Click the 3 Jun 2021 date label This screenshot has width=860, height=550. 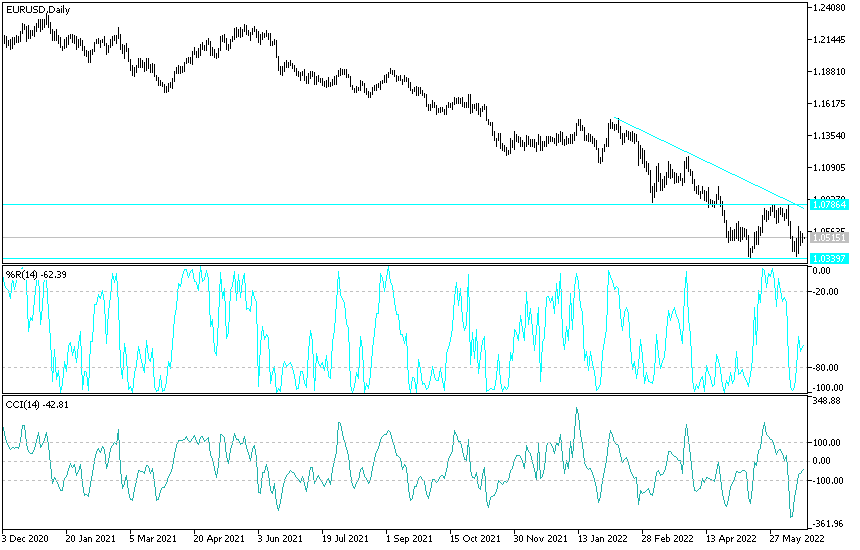point(280,539)
